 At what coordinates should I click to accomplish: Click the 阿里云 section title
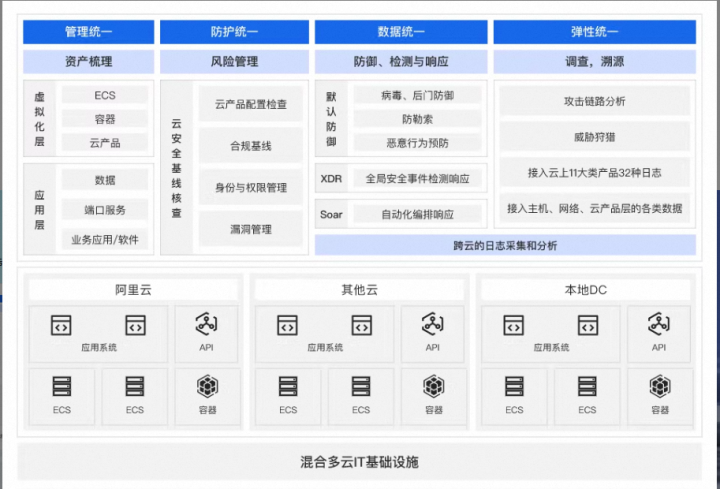(133, 290)
